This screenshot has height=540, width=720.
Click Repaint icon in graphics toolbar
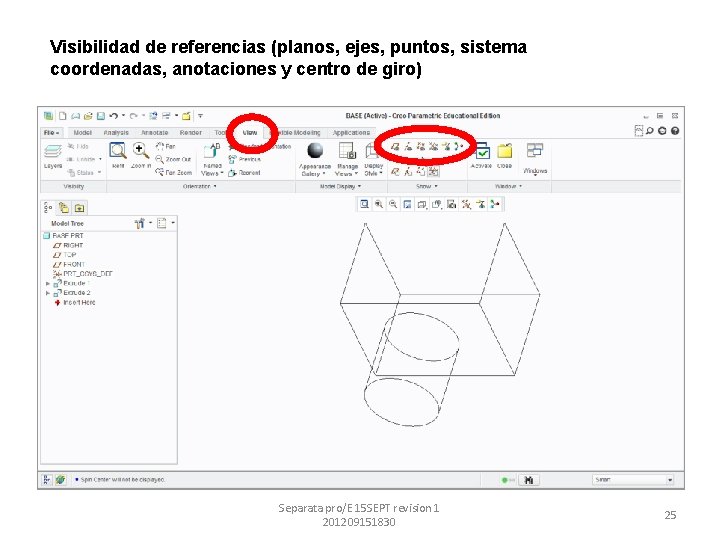(x=407, y=204)
